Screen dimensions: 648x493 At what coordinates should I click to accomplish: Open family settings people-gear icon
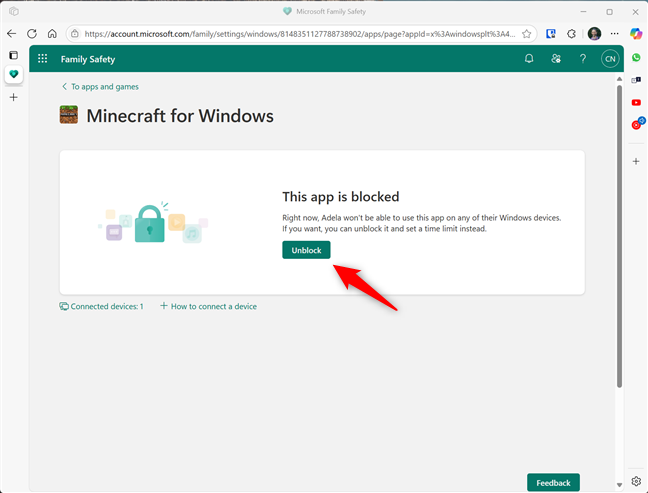(x=556, y=59)
